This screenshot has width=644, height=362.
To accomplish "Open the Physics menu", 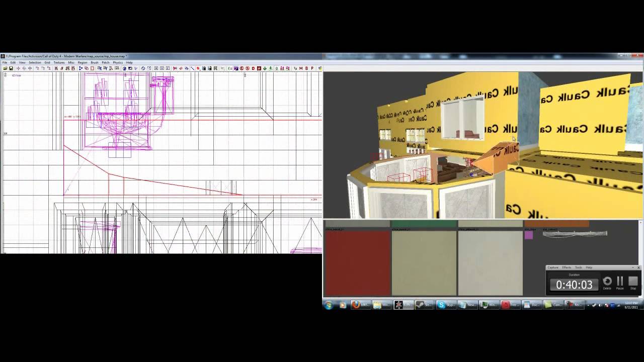I will point(118,62).
